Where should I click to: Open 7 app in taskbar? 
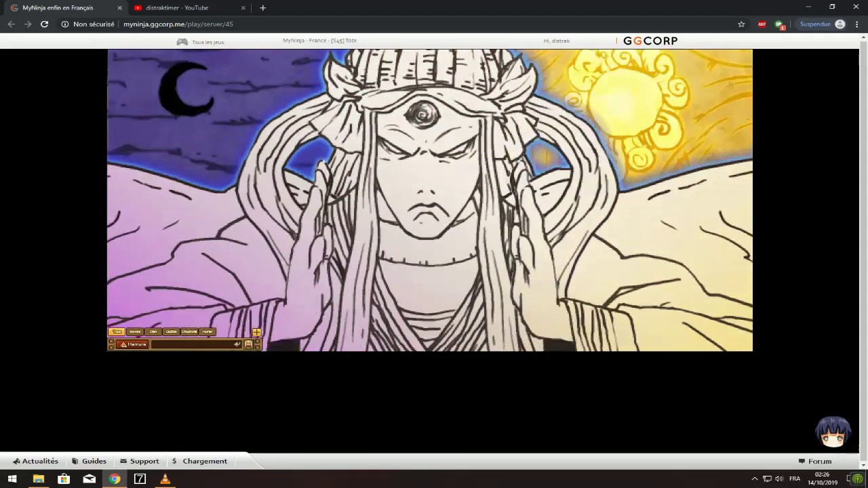pos(140,479)
